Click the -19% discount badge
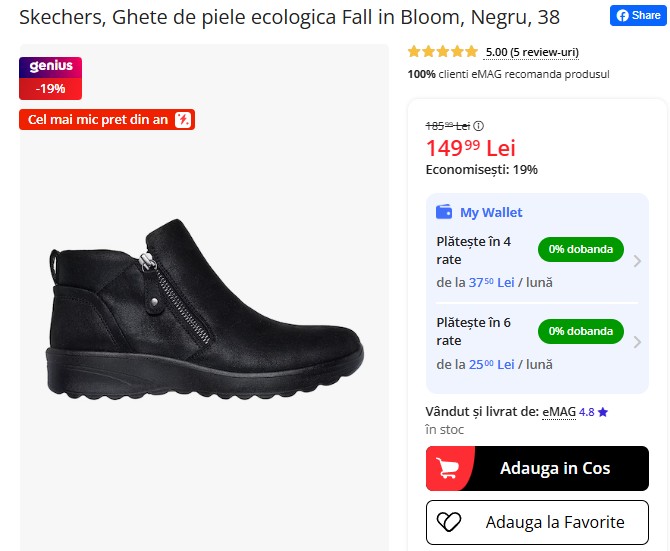Viewport: 670px width, 551px height. tap(50, 88)
